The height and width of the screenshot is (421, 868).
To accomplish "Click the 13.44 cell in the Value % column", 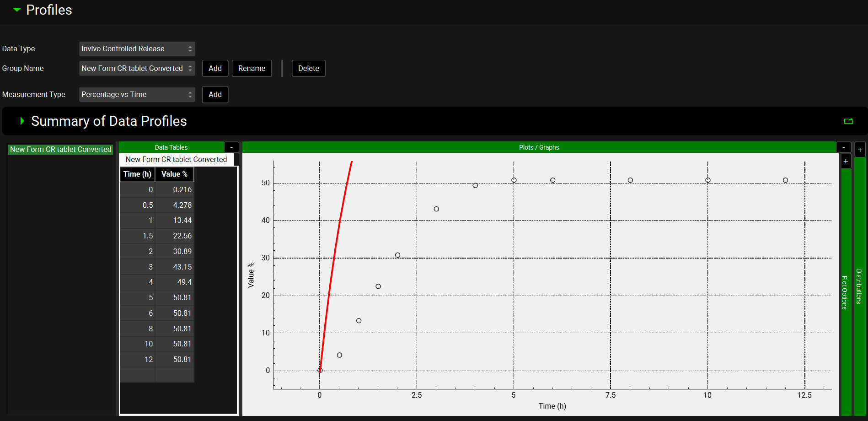I will coord(175,221).
